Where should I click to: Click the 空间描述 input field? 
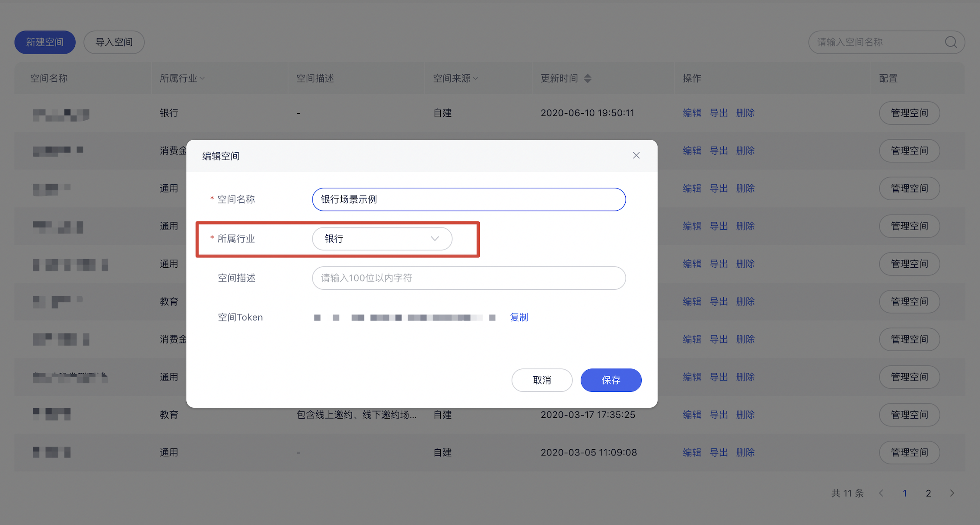coord(469,278)
